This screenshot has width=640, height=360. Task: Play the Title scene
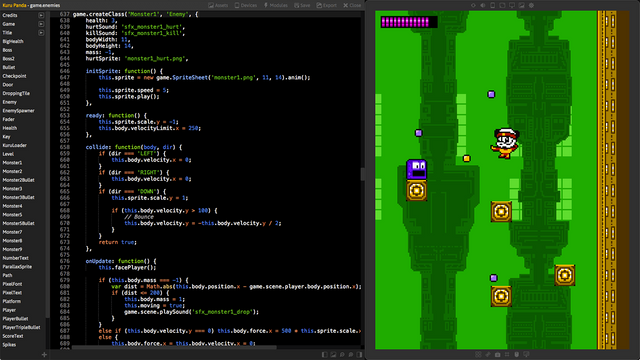pos(41,33)
